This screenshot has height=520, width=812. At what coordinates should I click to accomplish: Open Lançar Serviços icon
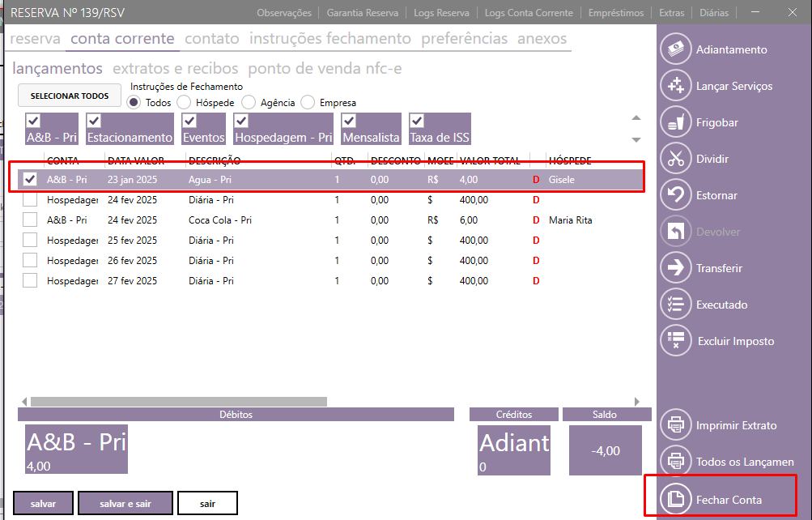675,86
